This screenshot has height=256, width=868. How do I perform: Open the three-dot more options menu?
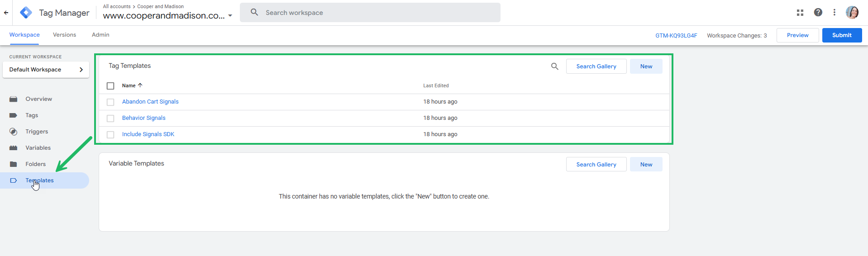(x=834, y=13)
